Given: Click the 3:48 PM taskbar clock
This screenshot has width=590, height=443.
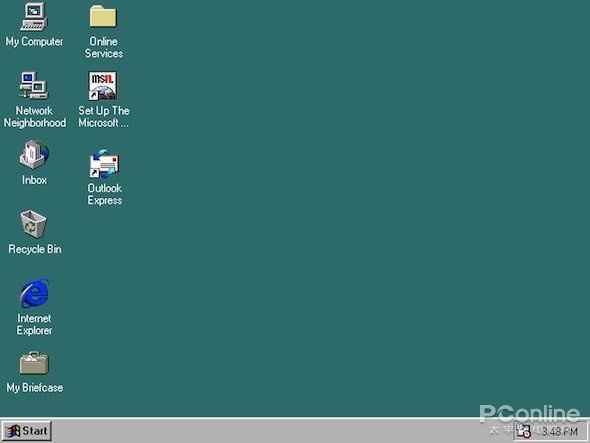Looking at the screenshot, I should point(559,431).
